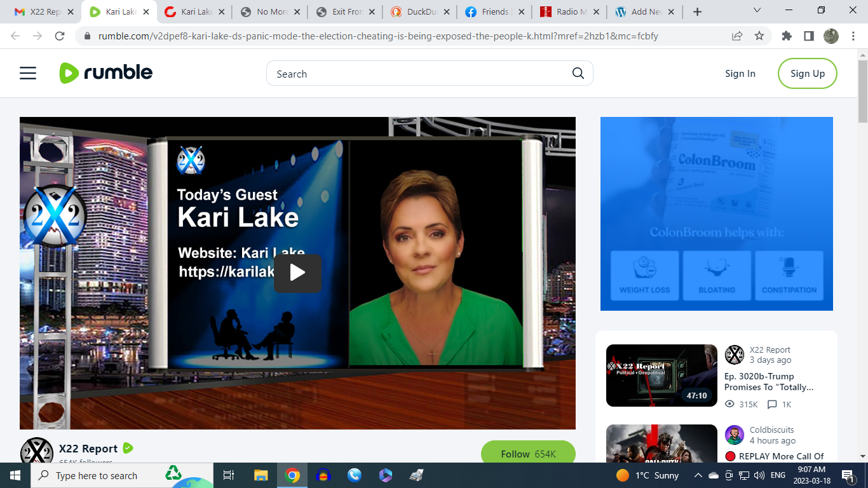Switch to the Friends Facebook tab
Viewport: 868px width, 488px height.
pos(494,11)
